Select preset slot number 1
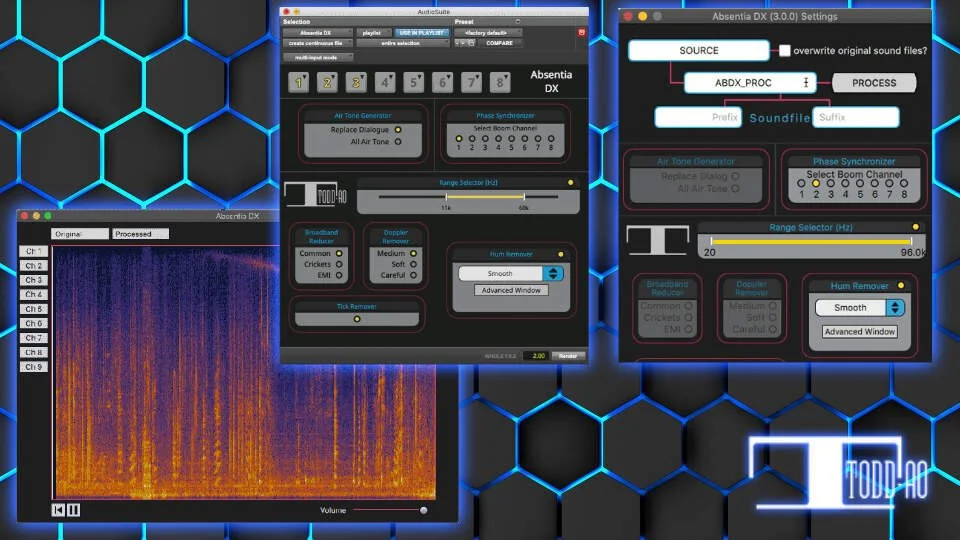 [x=299, y=82]
